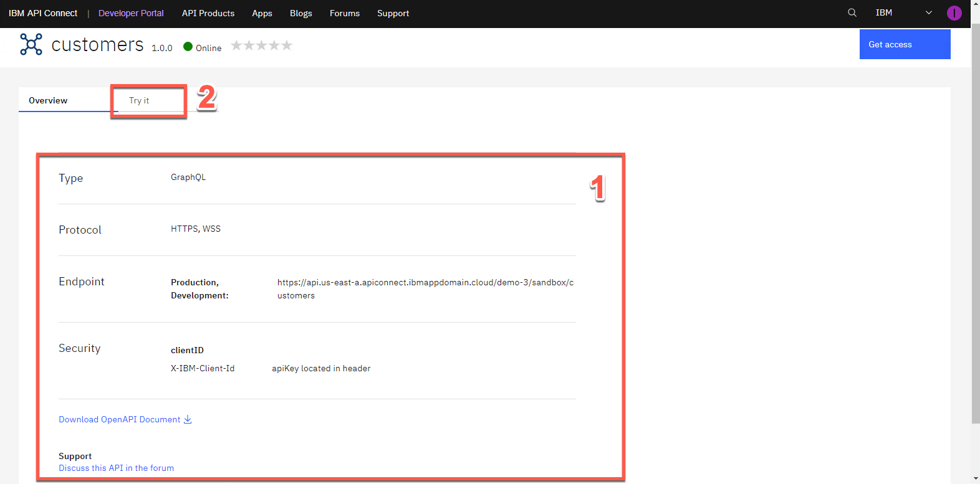Rate the API with the fifth star

click(287, 45)
